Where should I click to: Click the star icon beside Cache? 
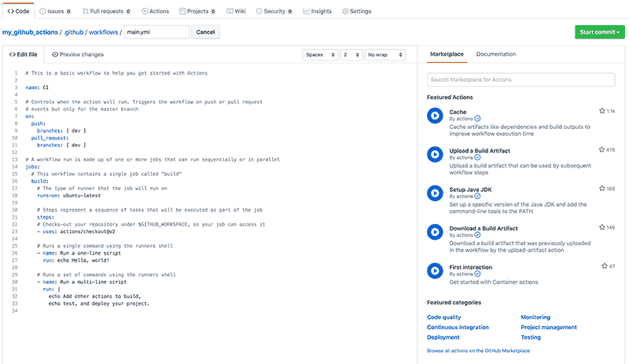click(602, 112)
